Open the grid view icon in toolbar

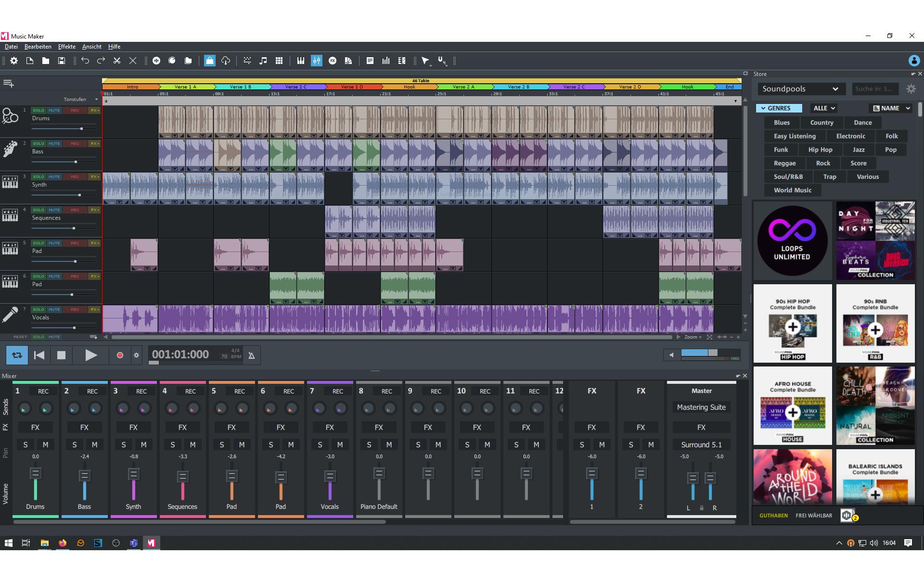[x=279, y=61]
